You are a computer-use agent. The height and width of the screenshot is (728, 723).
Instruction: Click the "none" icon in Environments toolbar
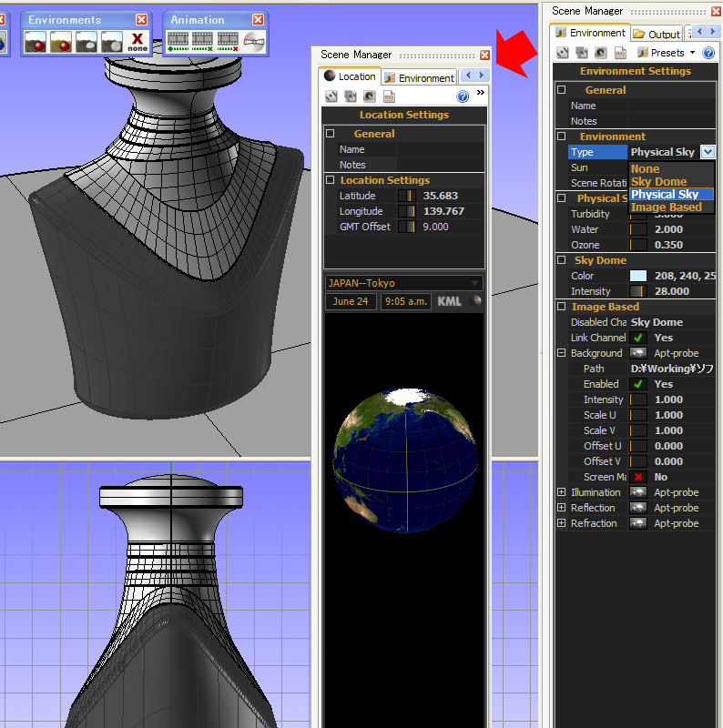(137, 42)
